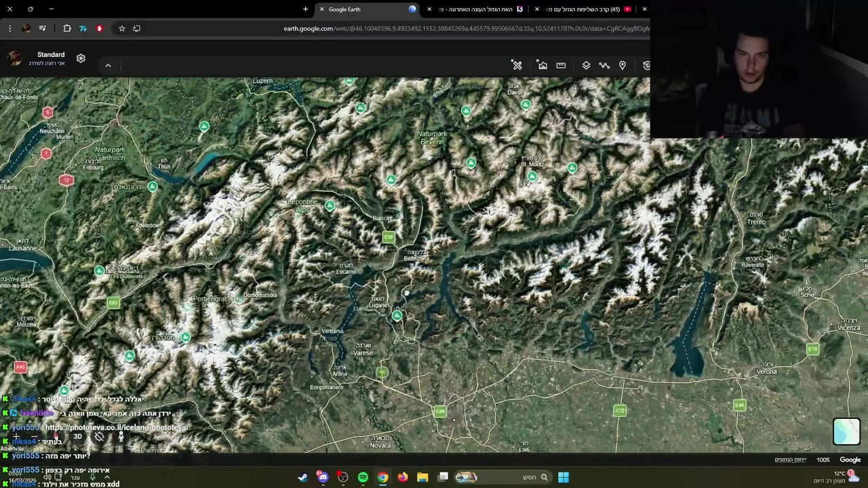Open the extensions puzzle icon
Image resolution: width=868 pixels, height=488 pixels.
[x=67, y=28]
